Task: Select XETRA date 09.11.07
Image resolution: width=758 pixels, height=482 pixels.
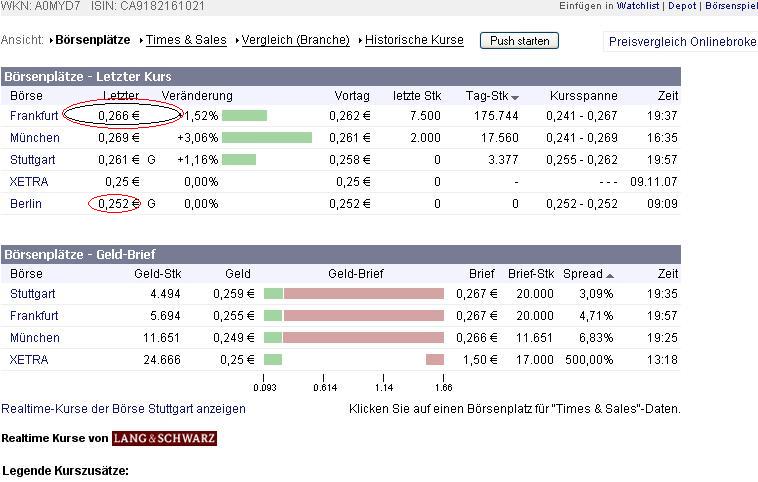Action: (x=654, y=182)
